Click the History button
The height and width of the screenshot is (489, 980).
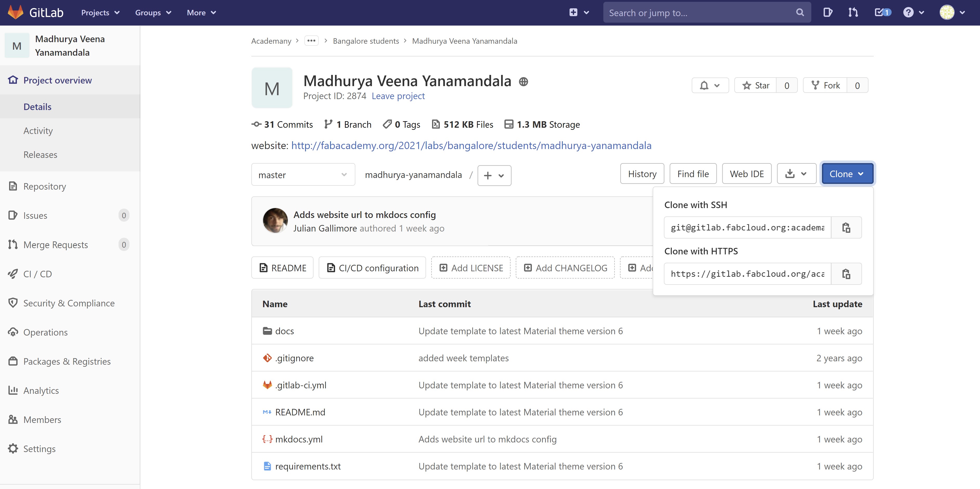(x=642, y=173)
